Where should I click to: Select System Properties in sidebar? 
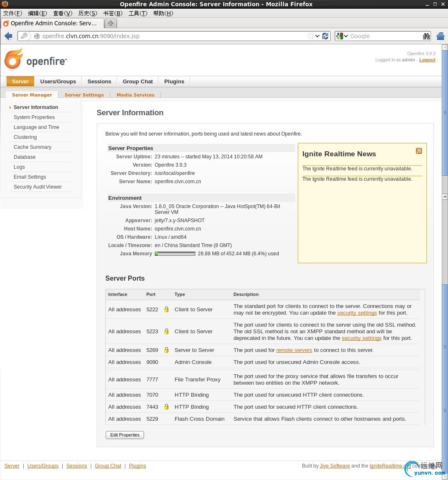pos(34,117)
